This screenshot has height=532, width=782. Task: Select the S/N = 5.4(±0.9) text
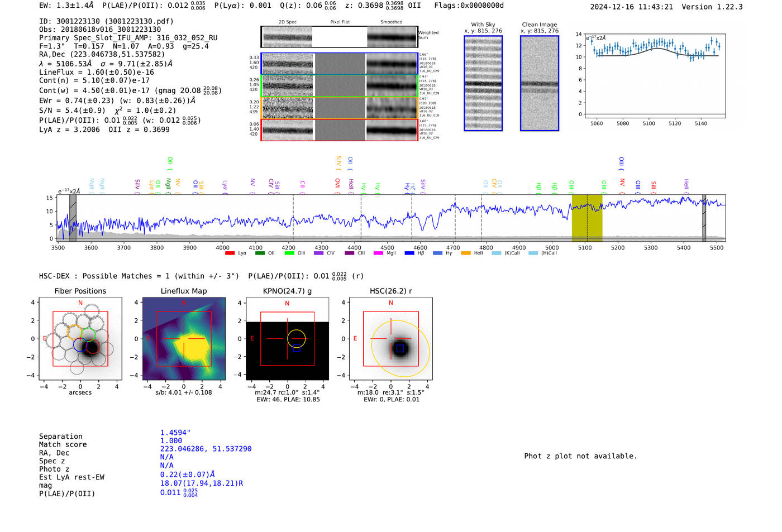click(72, 110)
